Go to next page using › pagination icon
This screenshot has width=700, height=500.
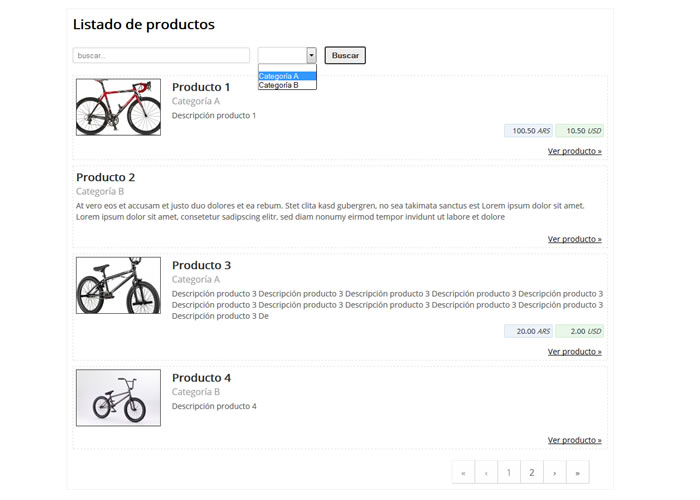(x=555, y=472)
